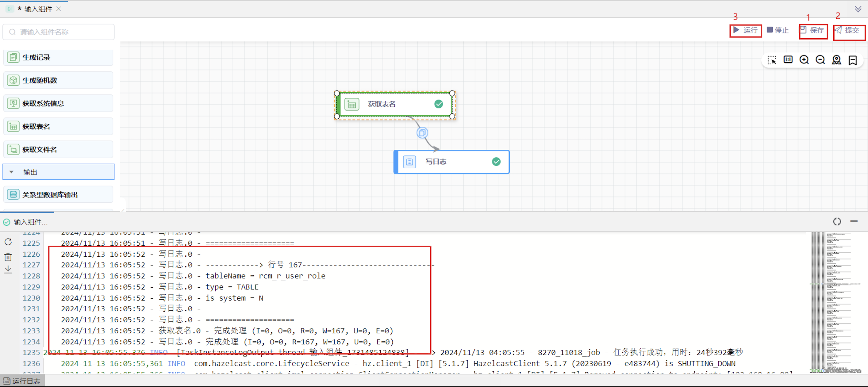
Task: Minimize the log panel with the dash
Action: click(x=854, y=221)
